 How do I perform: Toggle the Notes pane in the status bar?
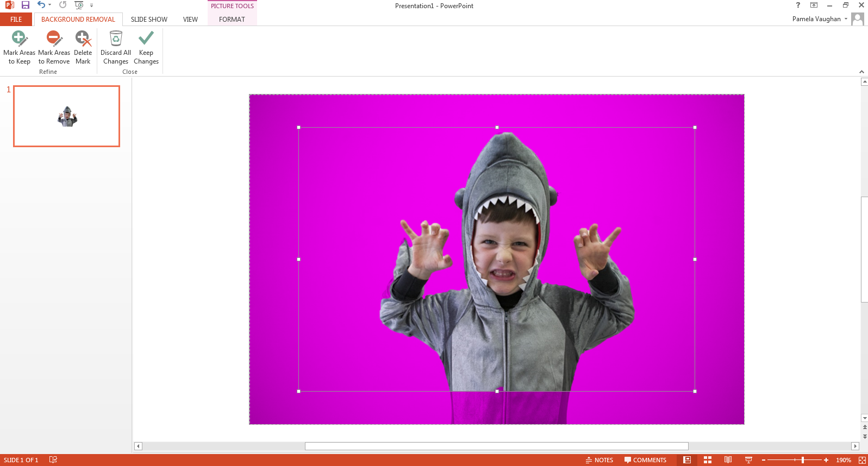pyautogui.click(x=600, y=460)
